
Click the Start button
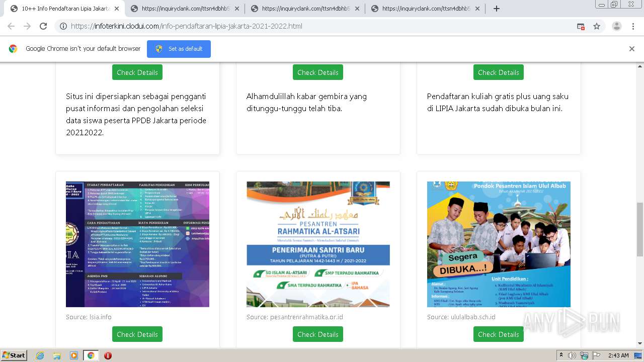tap(14, 355)
